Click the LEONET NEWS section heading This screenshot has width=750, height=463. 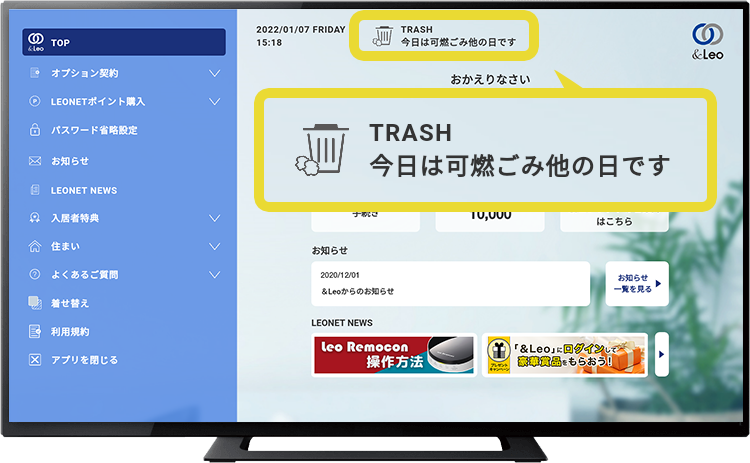coord(342,323)
